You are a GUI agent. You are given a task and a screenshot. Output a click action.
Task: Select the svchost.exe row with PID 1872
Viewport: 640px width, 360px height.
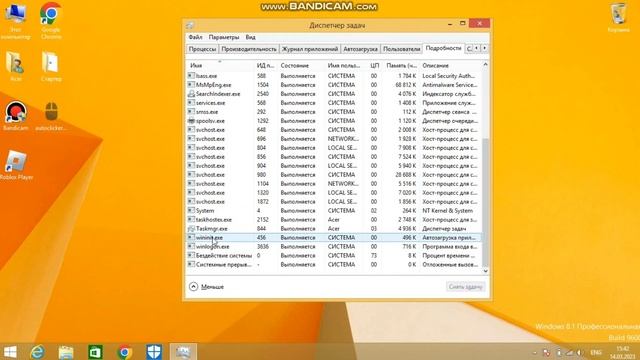(x=334, y=202)
